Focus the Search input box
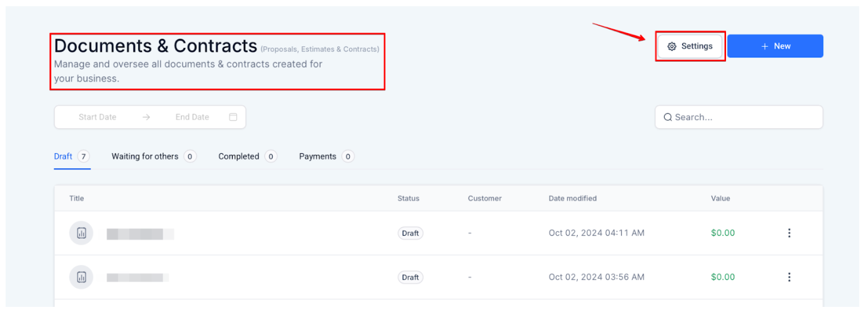868x315 pixels. tap(744, 117)
